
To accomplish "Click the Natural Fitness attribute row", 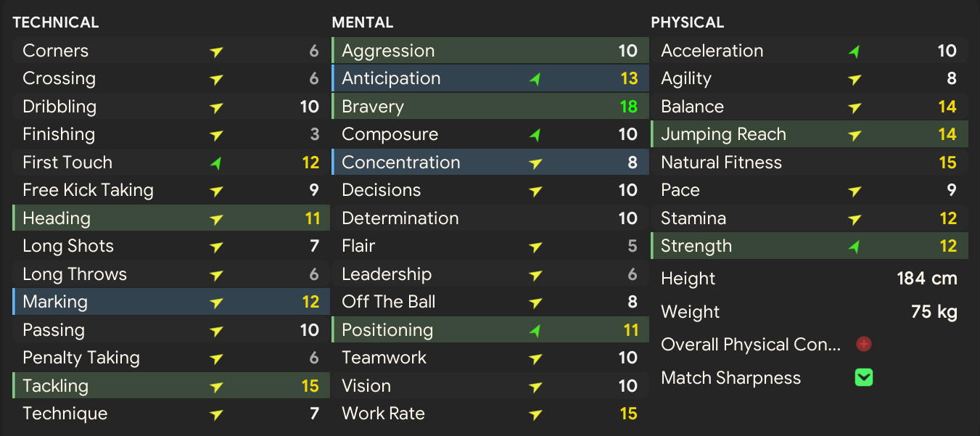I will (x=808, y=163).
